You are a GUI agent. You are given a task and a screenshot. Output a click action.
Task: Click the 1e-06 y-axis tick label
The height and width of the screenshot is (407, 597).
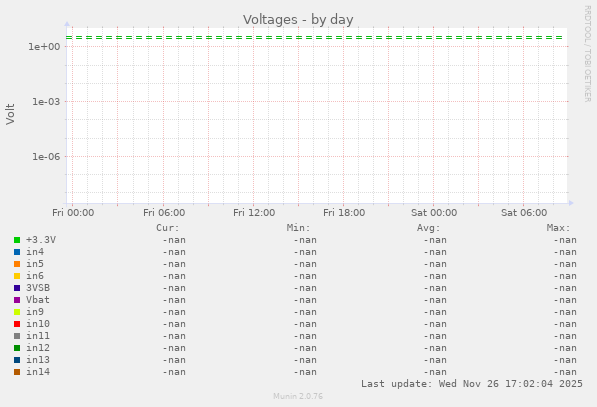(46, 156)
